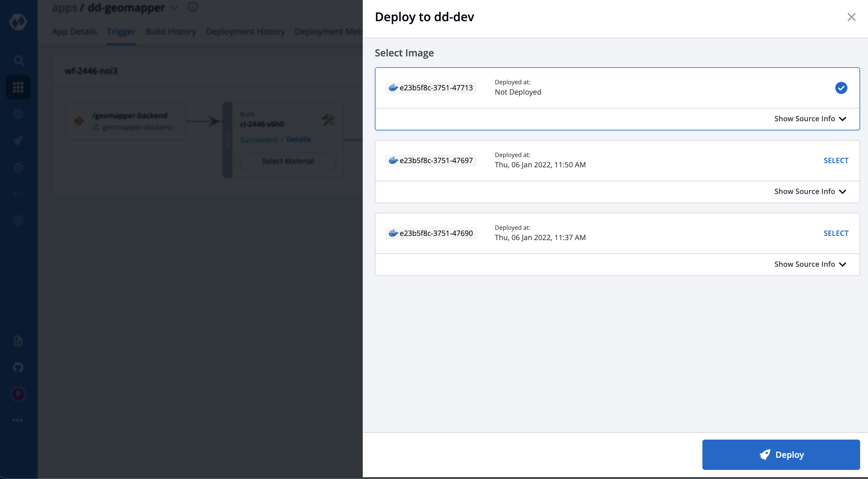Close the Deploy to dd-dev panel
Image resolution: width=868 pixels, height=479 pixels.
(x=851, y=17)
